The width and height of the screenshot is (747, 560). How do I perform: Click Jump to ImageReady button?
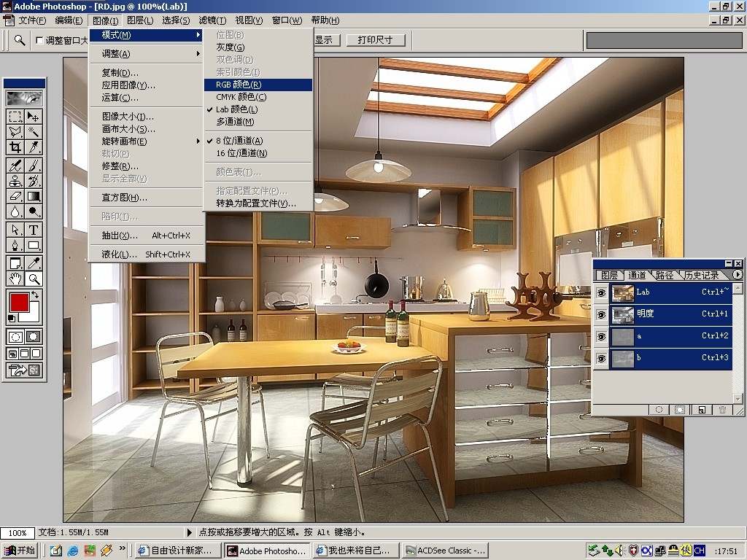click(24, 370)
